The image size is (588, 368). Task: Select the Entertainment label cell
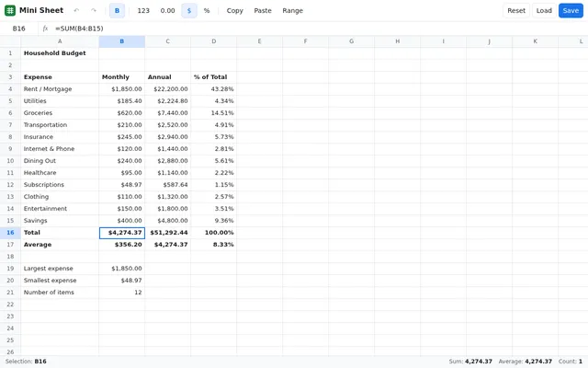click(x=60, y=209)
